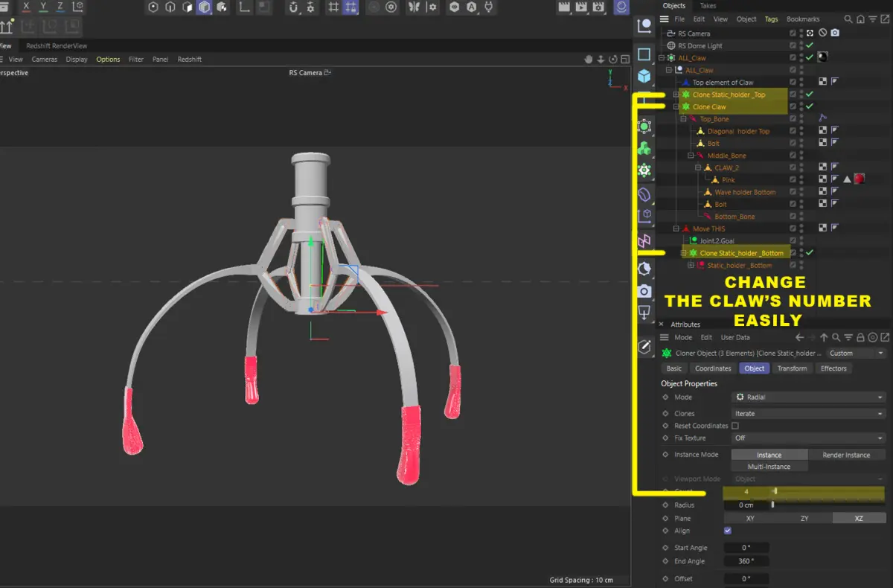Open the Effectors tab
Viewport: 893px width, 588px height.
[x=833, y=368]
